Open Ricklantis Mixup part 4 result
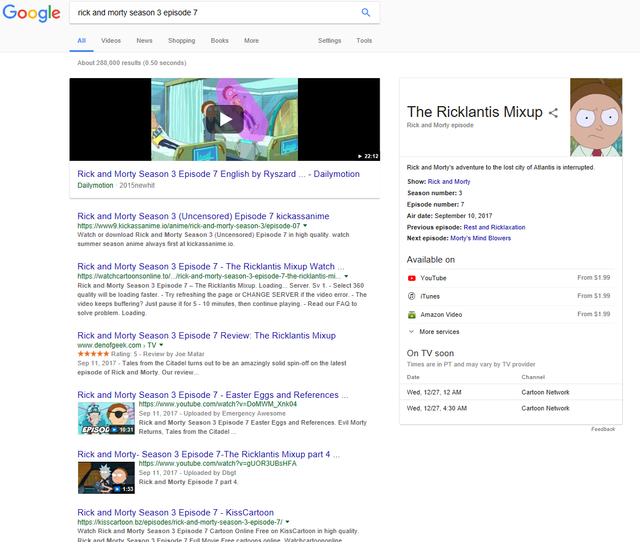 coord(209,454)
